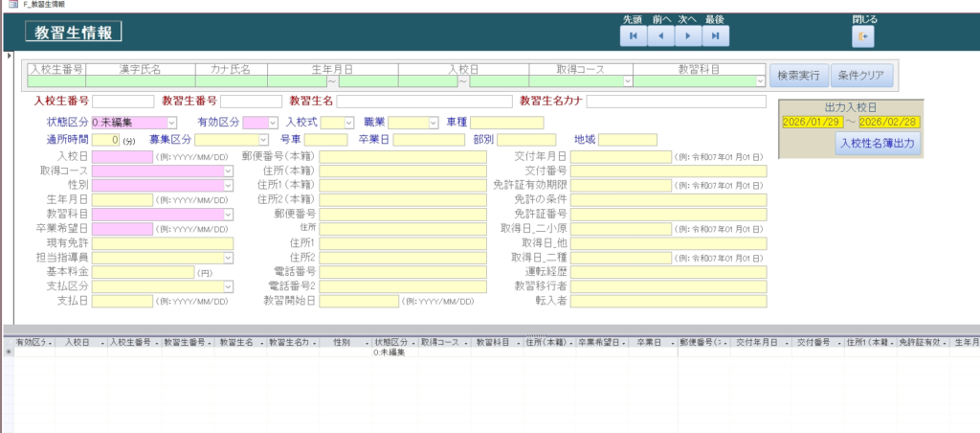The image size is (980, 433).
Task: Open 取得コース search filter dropdown
Action: coord(628,81)
